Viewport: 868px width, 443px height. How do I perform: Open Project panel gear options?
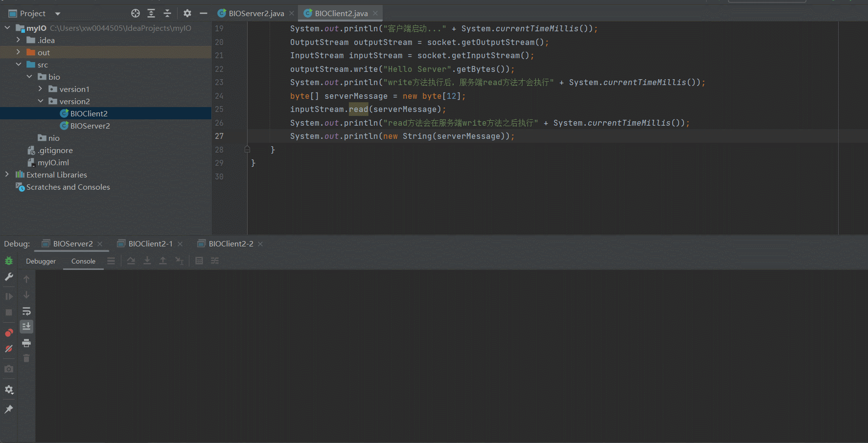[x=187, y=13]
